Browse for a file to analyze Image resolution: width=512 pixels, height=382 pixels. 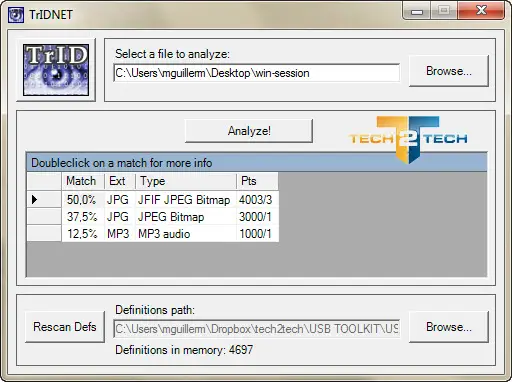pos(449,71)
